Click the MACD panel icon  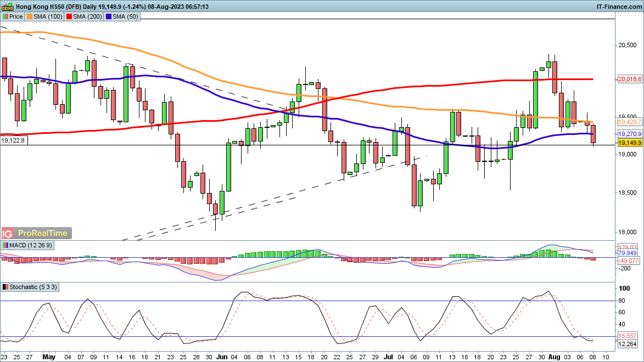[5, 245]
